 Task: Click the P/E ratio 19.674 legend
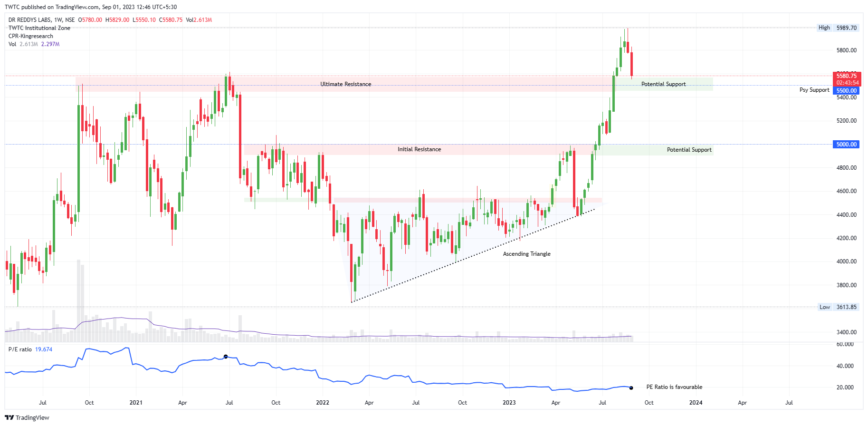(30, 349)
